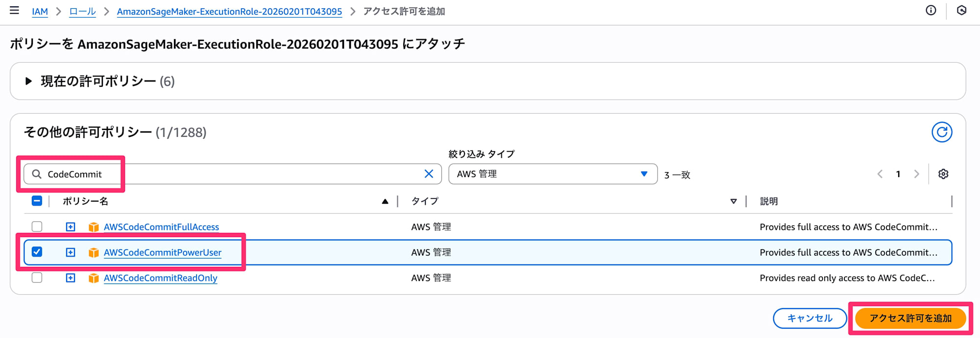
Task: Refresh the policy list
Action: click(x=941, y=132)
